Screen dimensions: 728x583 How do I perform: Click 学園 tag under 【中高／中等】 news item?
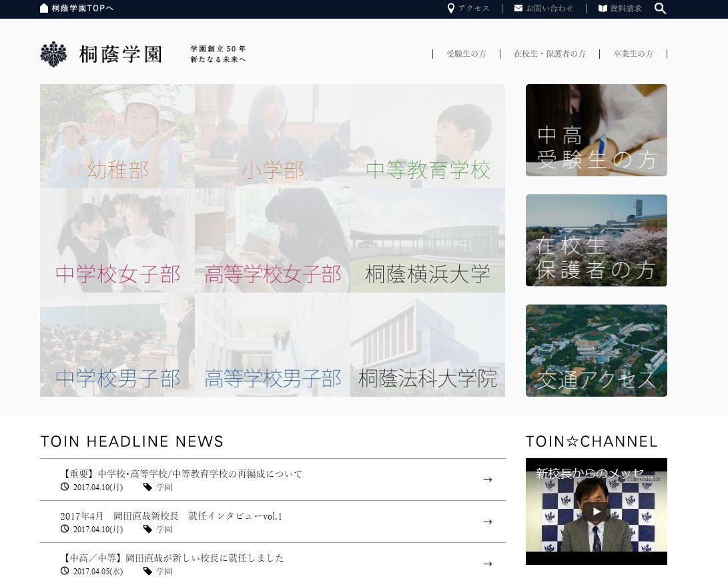164,571
